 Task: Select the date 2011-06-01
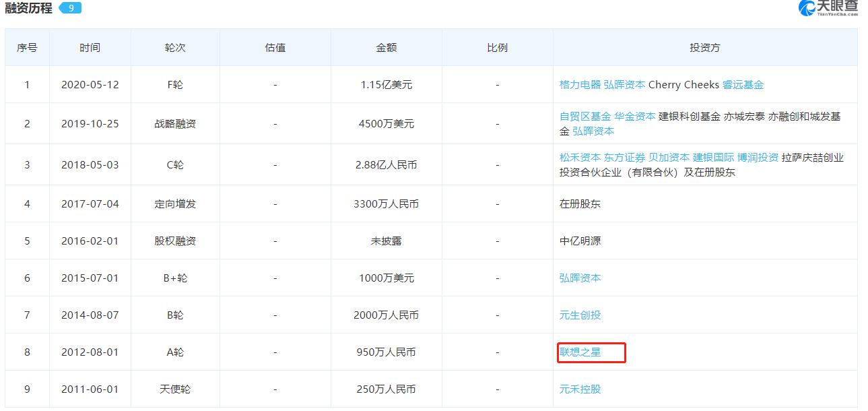(x=90, y=389)
